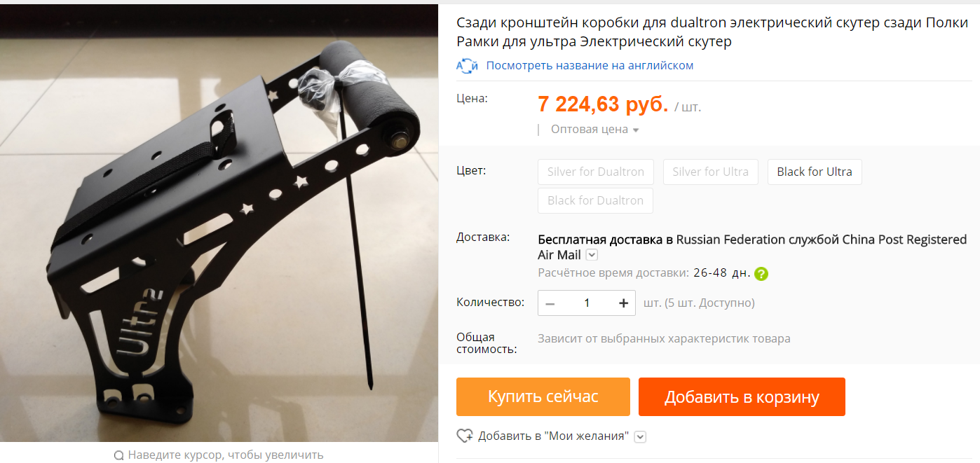Click the translation icon beside English title link
980x463 pixels.
pyautogui.click(x=467, y=66)
